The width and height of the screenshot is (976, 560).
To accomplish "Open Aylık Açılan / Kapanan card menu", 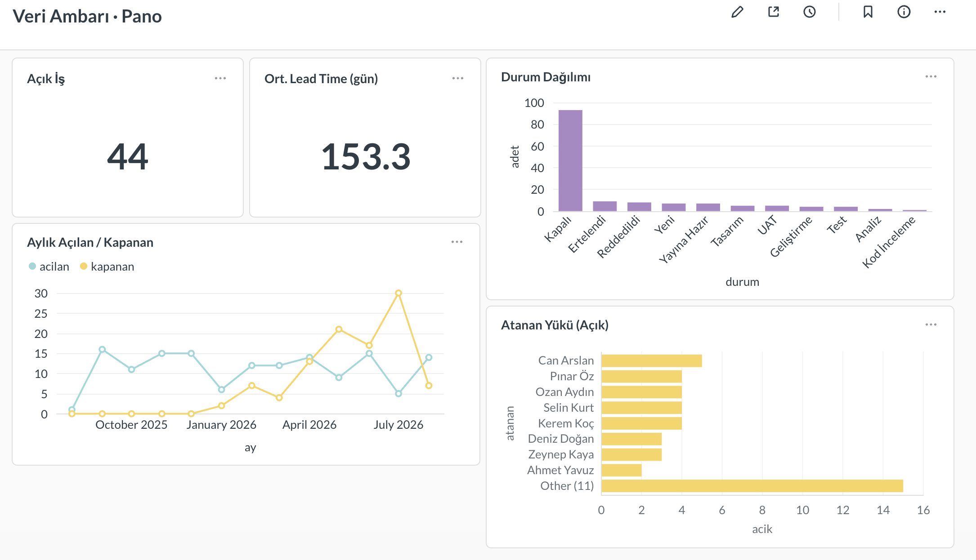I will pyautogui.click(x=457, y=242).
